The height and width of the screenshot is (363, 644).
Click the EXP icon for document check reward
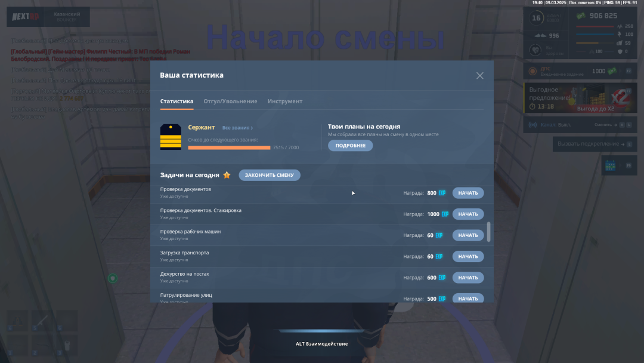point(442,193)
